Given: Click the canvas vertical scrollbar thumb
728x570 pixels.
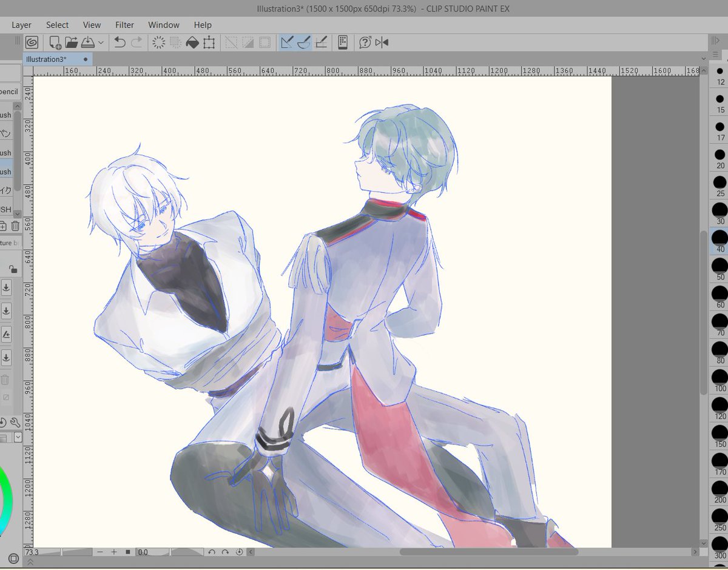Looking at the screenshot, I should coord(704,313).
